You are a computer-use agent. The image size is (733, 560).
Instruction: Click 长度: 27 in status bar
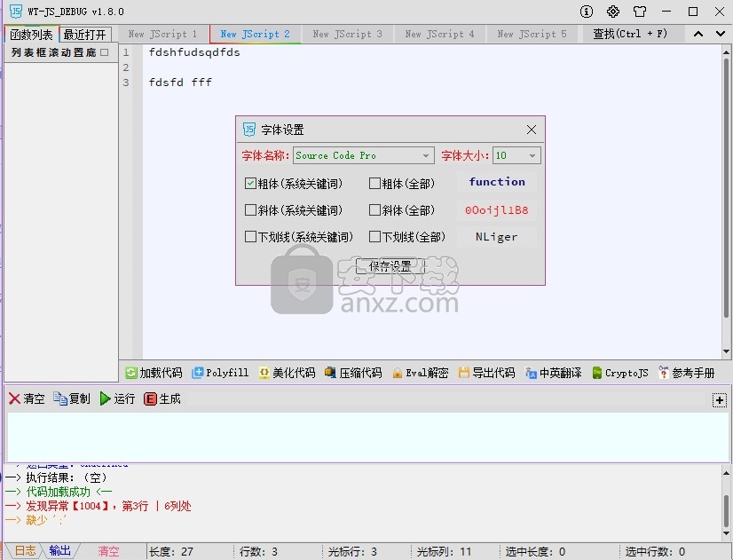pyautogui.click(x=170, y=552)
